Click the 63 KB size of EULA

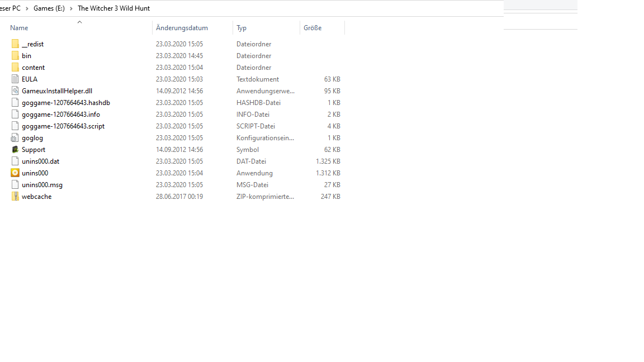332,79
